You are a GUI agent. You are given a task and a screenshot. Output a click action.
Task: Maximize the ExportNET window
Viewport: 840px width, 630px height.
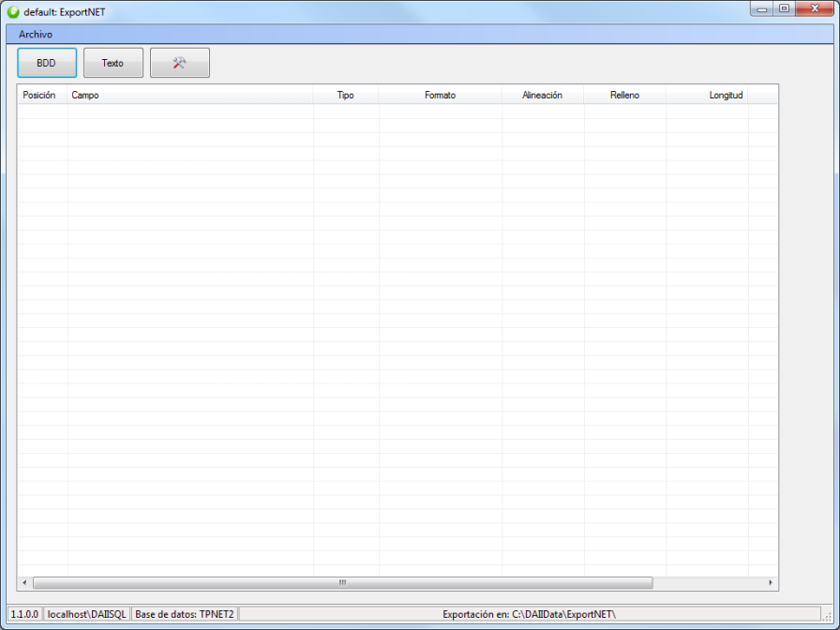tap(784, 8)
